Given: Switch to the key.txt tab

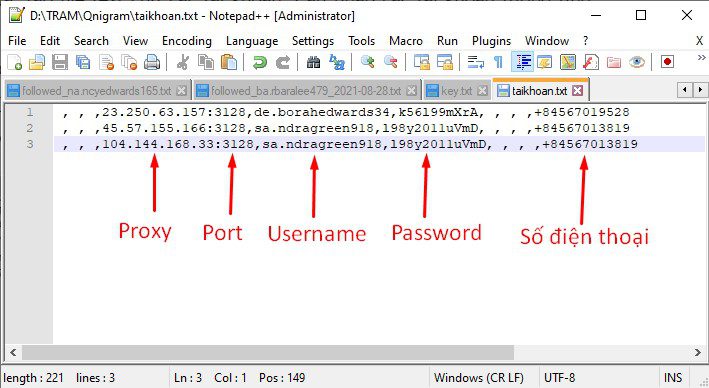Looking at the screenshot, I should point(457,91).
